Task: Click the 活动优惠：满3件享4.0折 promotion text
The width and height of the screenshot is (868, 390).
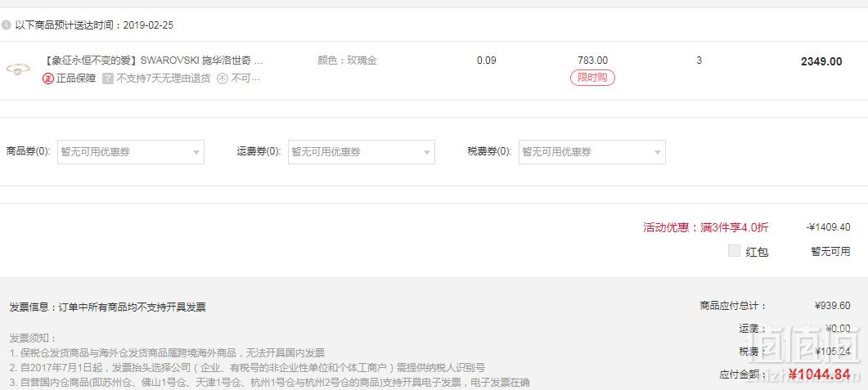Action: point(706,227)
